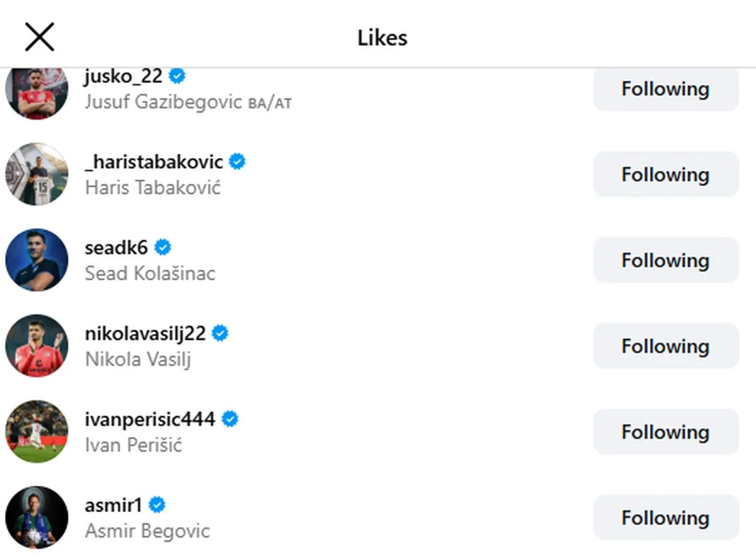Screen dimensions: 756x560
Task: Click the verified badge beside seadk6
Action: point(163,248)
